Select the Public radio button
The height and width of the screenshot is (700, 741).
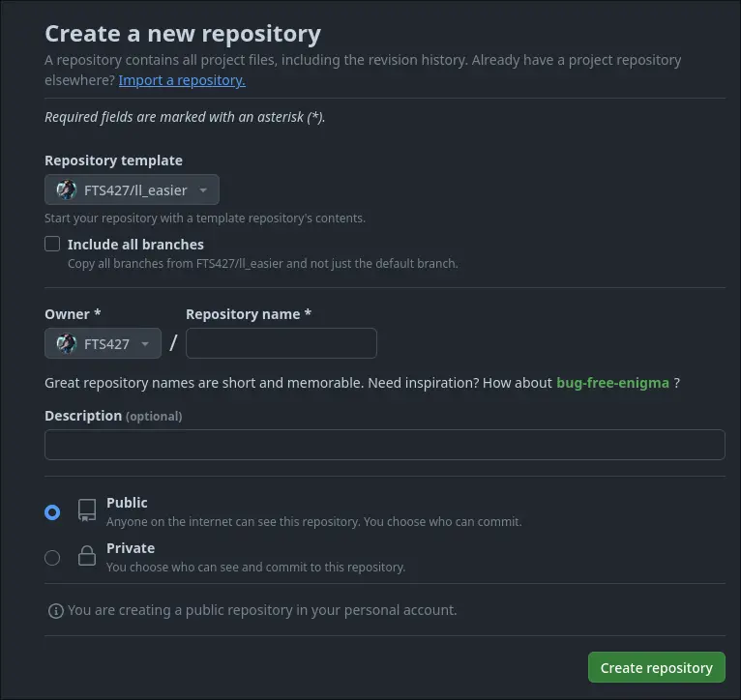pyautogui.click(x=52, y=512)
